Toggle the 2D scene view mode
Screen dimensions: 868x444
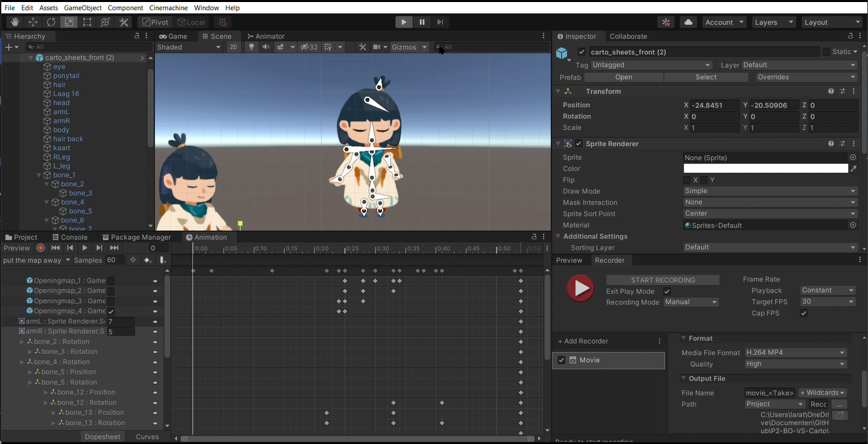pos(233,47)
